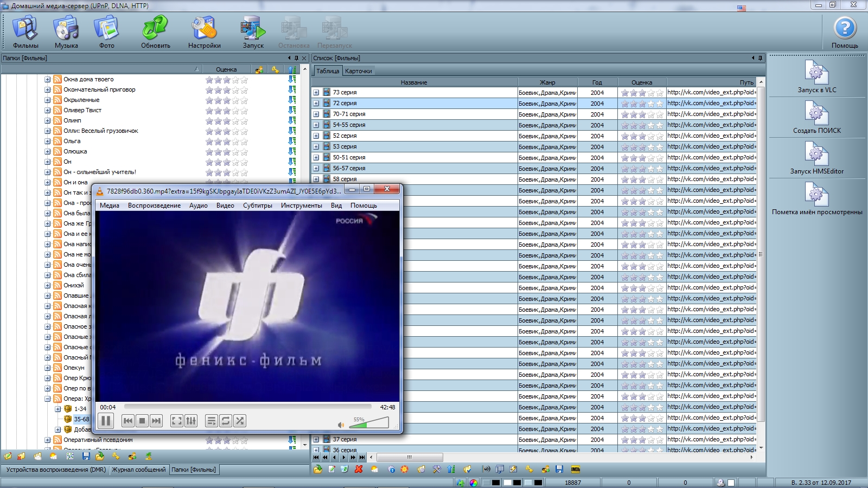Screen dimensions: 868x488
Task: Open Настройки (Settings) from the toolbar
Action: click(204, 29)
